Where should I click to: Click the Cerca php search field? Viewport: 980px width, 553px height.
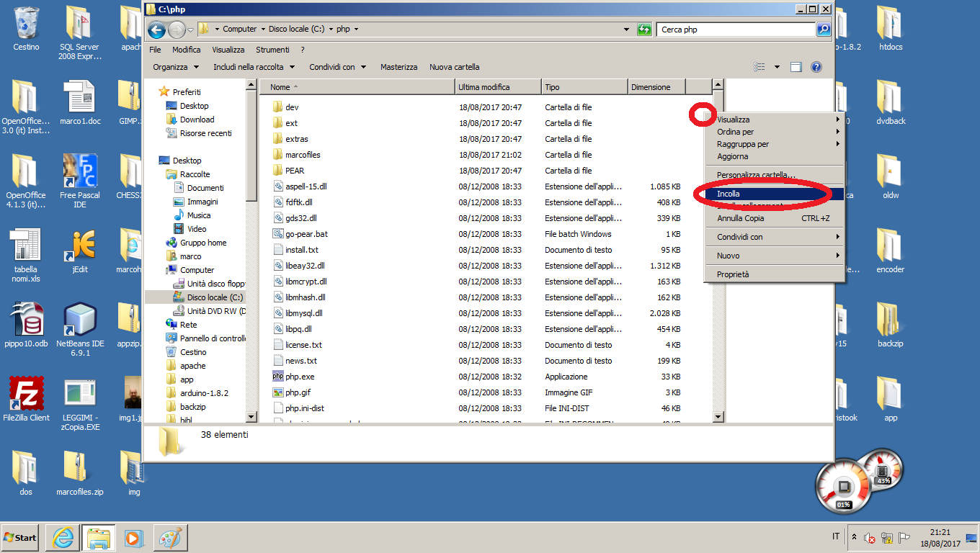735,30
